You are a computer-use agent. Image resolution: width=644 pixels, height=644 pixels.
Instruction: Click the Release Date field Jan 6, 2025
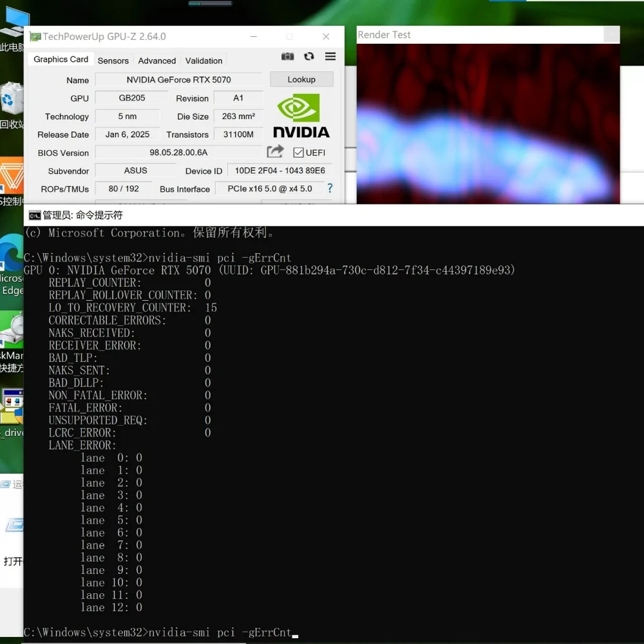[x=128, y=135]
